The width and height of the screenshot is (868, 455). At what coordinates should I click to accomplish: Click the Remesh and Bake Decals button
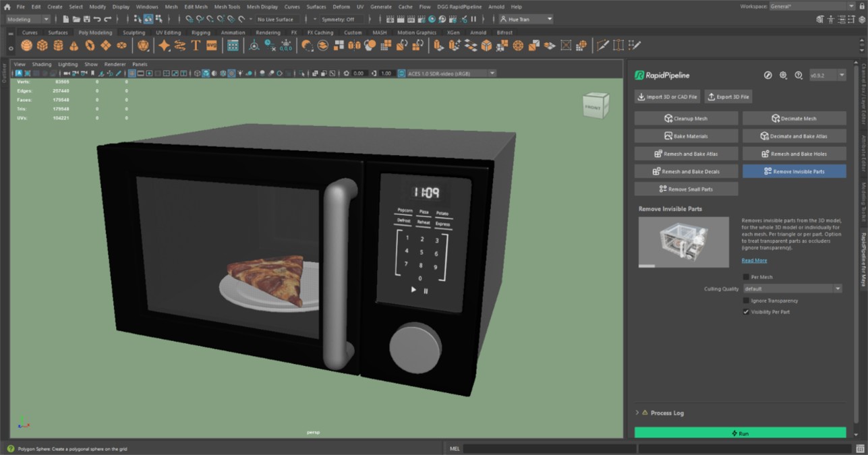[x=686, y=172]
